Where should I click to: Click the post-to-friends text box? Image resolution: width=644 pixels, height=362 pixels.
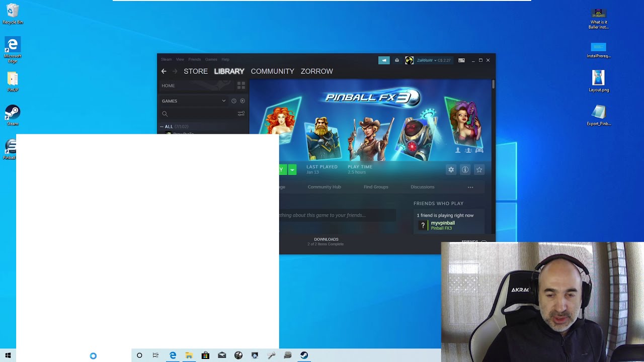[x=338, y=215]
